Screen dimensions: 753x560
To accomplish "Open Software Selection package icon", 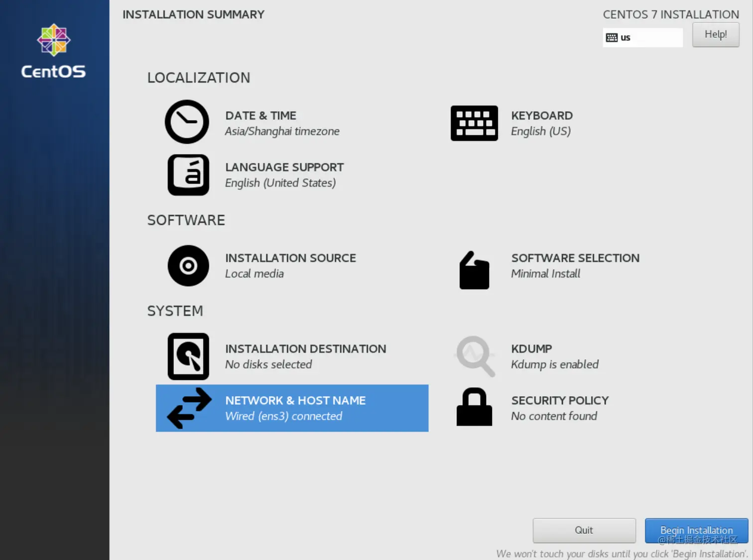I will click(x=474, y=270).
